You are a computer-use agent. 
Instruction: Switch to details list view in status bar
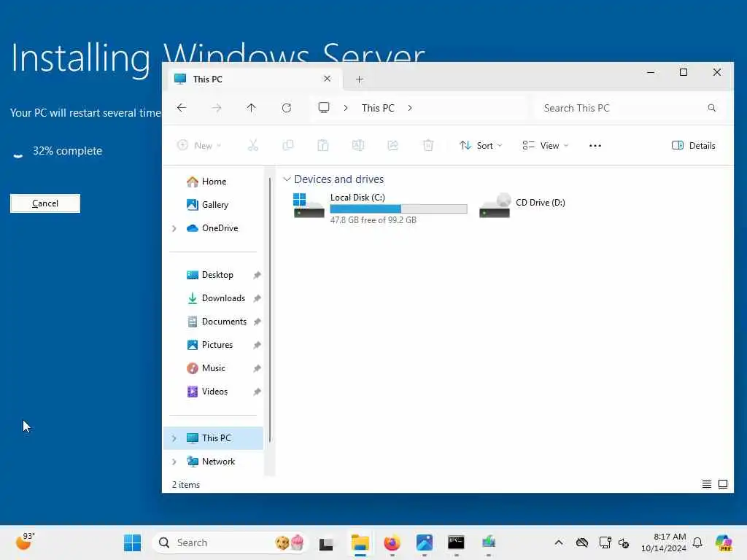point(706,484)
